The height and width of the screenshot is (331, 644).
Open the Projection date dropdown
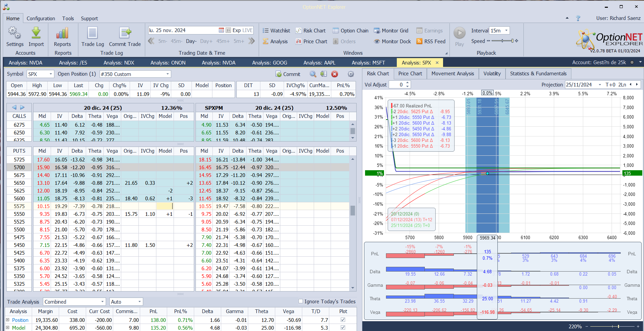coord(600,85)
